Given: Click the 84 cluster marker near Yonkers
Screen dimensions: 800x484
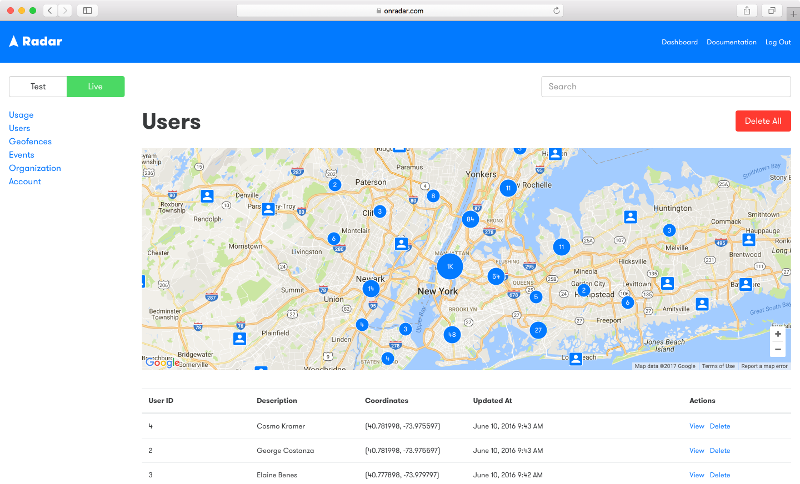Looking at the screenshot, I should (x=470, y=219).
